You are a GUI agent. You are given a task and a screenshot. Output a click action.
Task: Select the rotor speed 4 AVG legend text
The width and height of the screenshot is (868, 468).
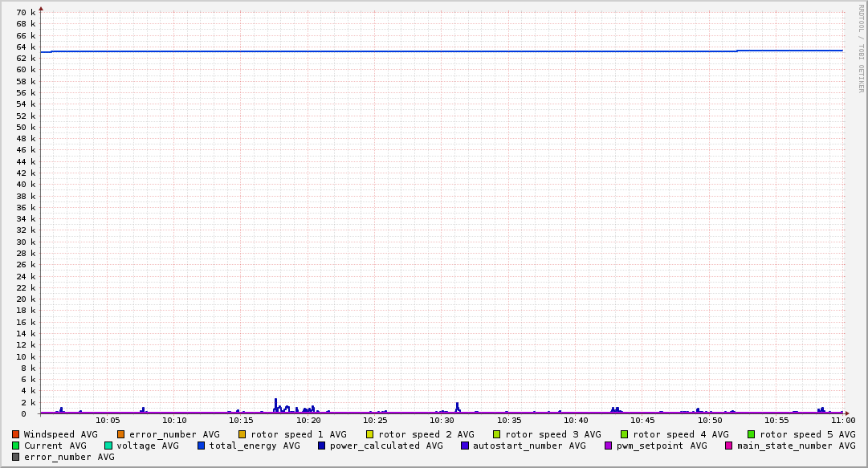coord(680,434)
